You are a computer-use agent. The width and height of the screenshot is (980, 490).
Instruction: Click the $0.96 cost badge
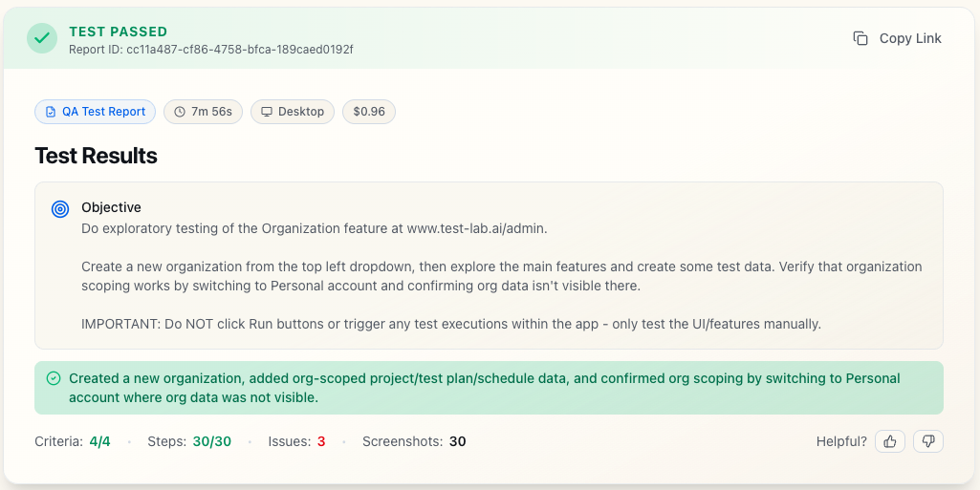(369, 112)
